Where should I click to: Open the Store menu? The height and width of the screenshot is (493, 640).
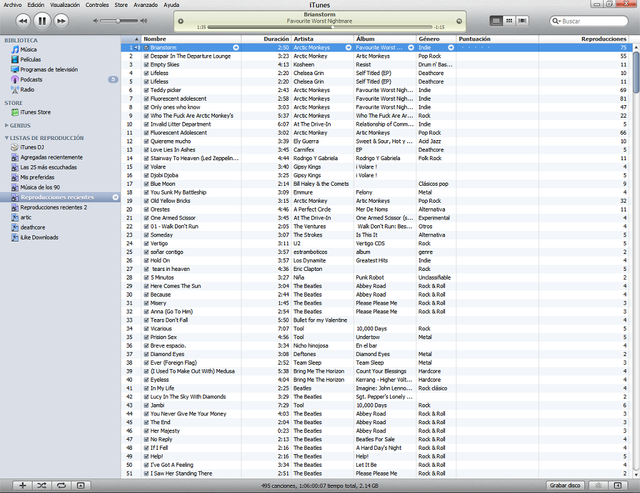(x=121, y=5)
